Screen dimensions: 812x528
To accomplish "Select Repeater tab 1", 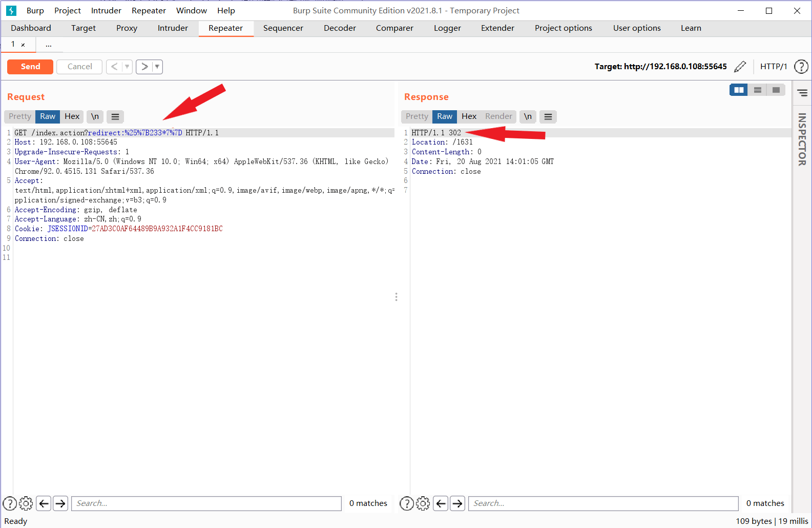I will click(13, 44).
